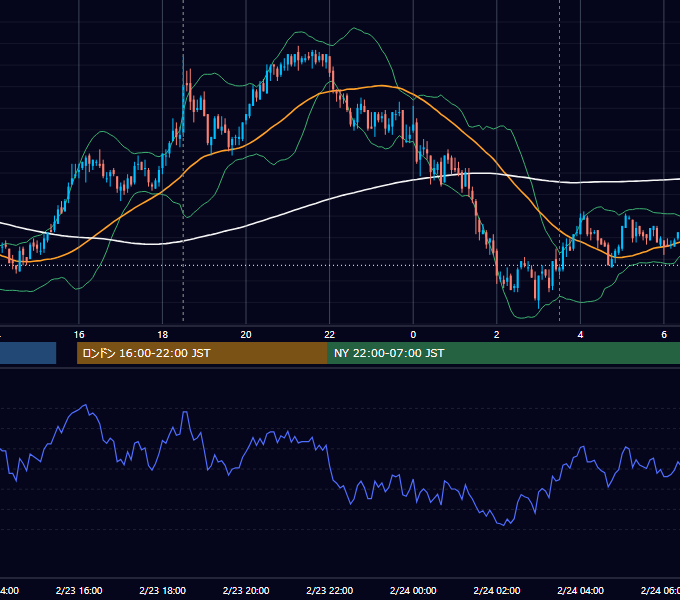Click the '20' hour label on chart axis
Screen dimensions: 680x600
(246, 335)
